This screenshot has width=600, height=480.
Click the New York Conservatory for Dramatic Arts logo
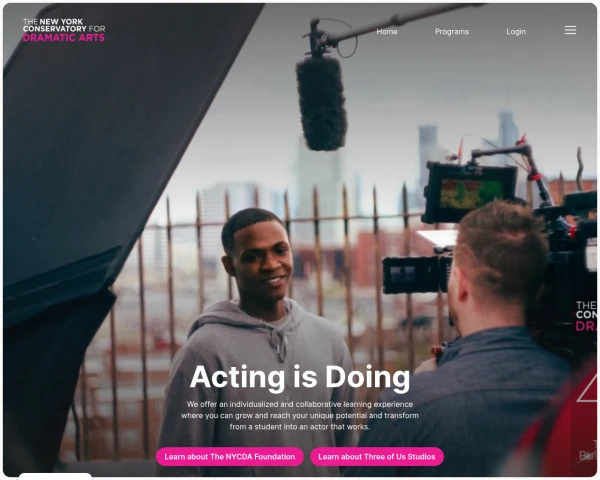pyautogui.click(x=64, y=30)
